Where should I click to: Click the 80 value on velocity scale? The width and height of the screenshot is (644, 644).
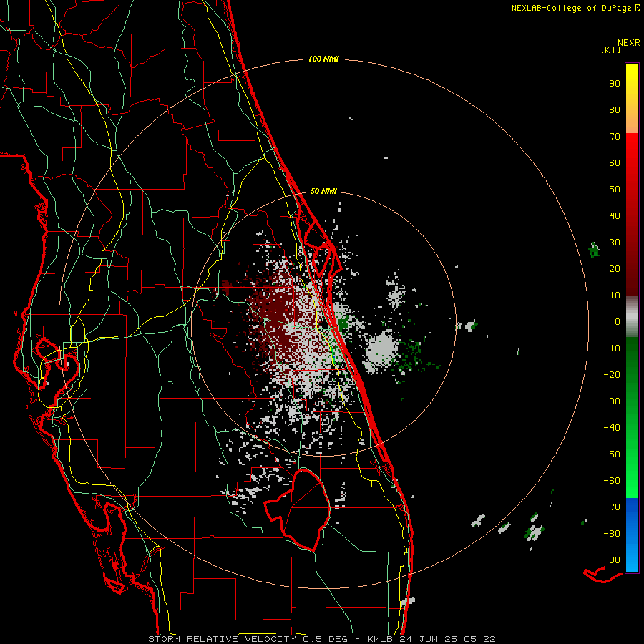click(x=615, y=109)
